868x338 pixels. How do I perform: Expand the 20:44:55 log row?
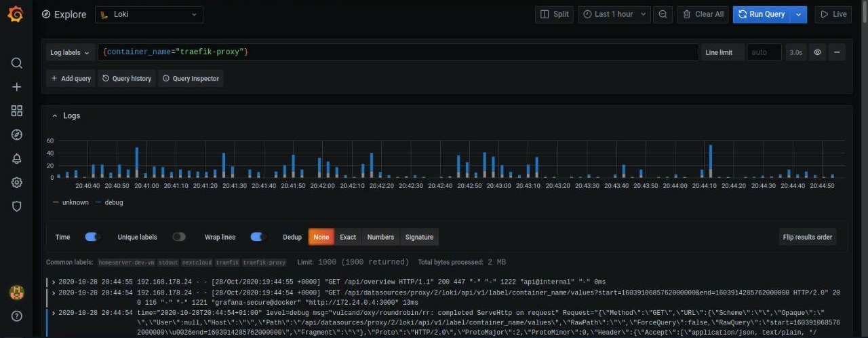click(54, 282)
